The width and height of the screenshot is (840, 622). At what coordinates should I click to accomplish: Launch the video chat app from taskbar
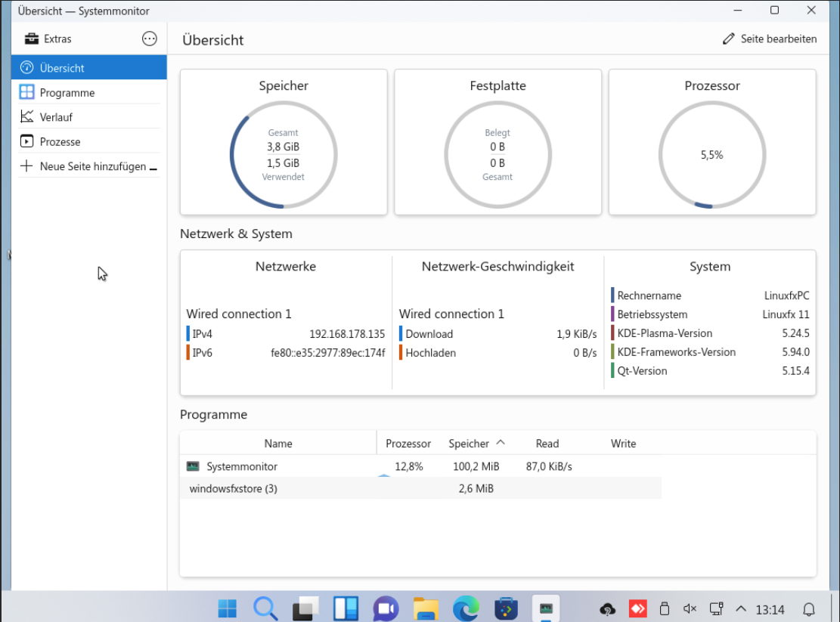click(386, 608)
